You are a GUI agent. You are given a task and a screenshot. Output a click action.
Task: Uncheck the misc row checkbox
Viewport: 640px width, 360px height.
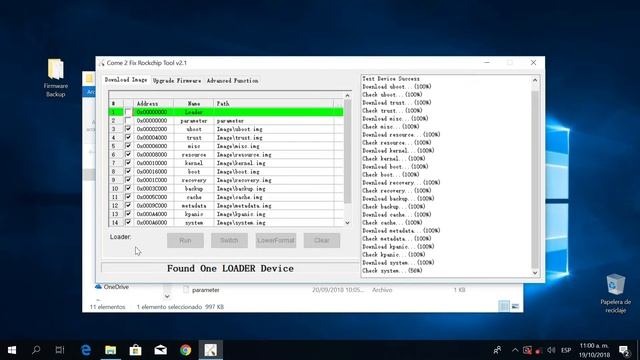click(128, 146)
